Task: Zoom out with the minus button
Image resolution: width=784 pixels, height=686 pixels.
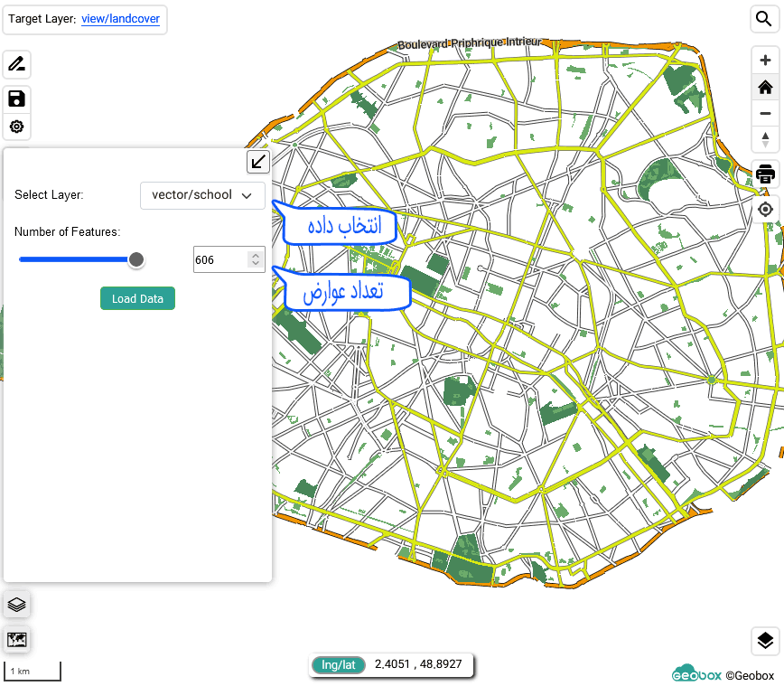Action: [x=765, y=113]
